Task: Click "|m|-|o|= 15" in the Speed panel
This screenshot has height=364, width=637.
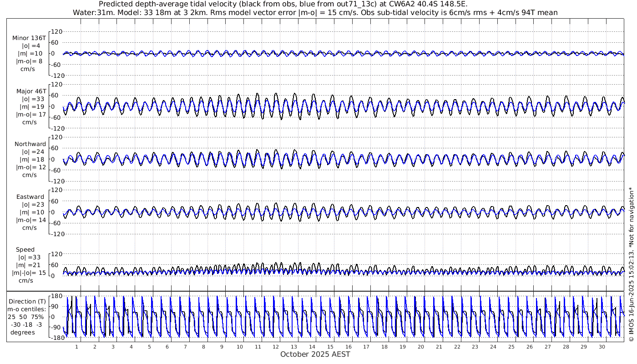Action: click(30, 273)
